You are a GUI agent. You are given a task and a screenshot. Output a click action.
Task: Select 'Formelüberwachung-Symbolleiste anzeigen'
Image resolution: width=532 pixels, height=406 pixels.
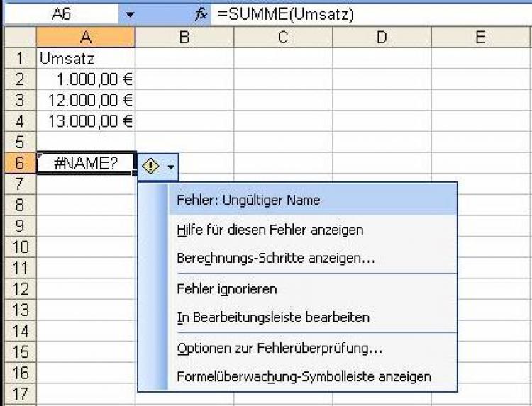pos(303,377)
